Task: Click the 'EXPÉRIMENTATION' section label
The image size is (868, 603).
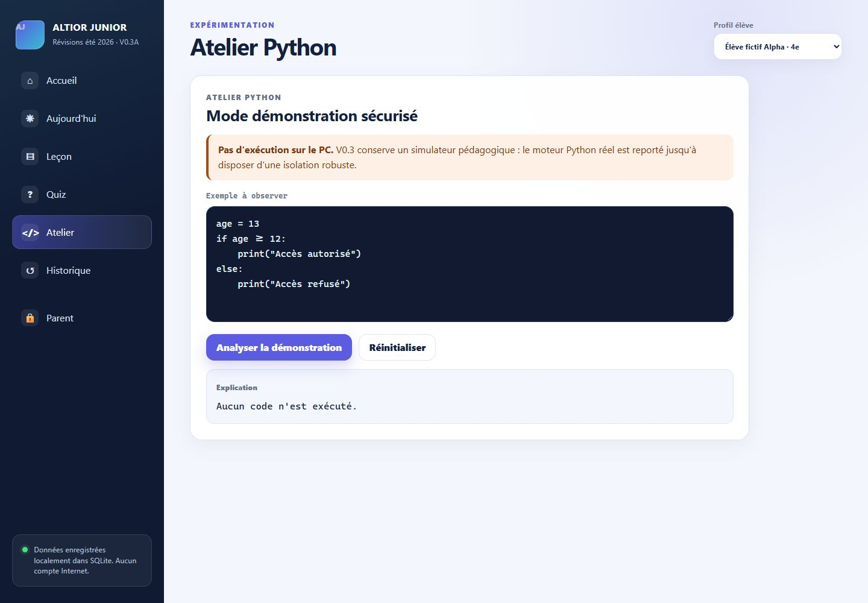Action: point(232,25)
